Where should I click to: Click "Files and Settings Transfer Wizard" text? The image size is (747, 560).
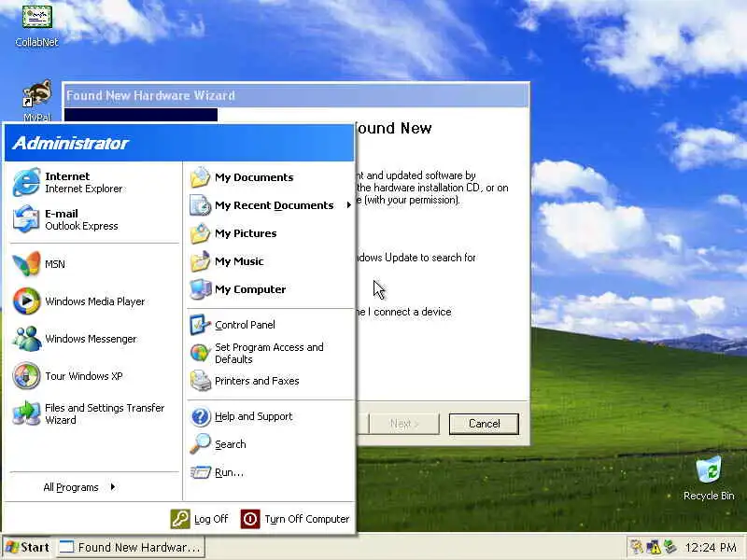[x=105, y=413]
